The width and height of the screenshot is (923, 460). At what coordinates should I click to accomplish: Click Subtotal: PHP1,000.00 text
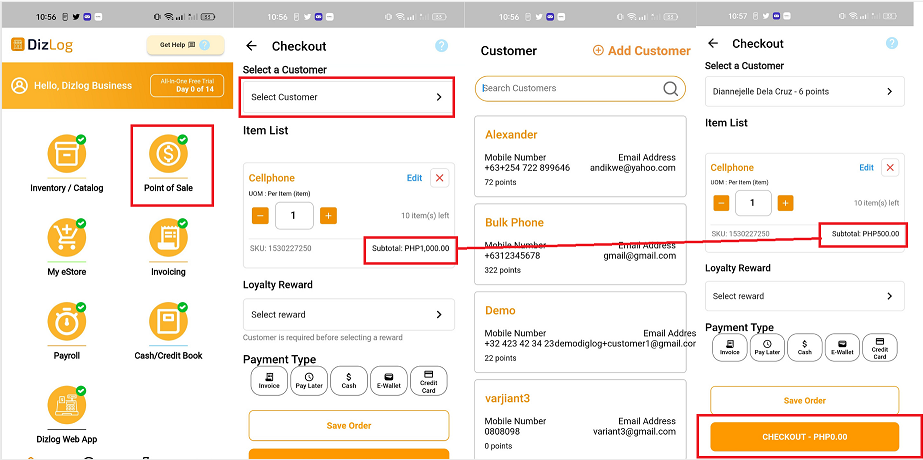410,249
